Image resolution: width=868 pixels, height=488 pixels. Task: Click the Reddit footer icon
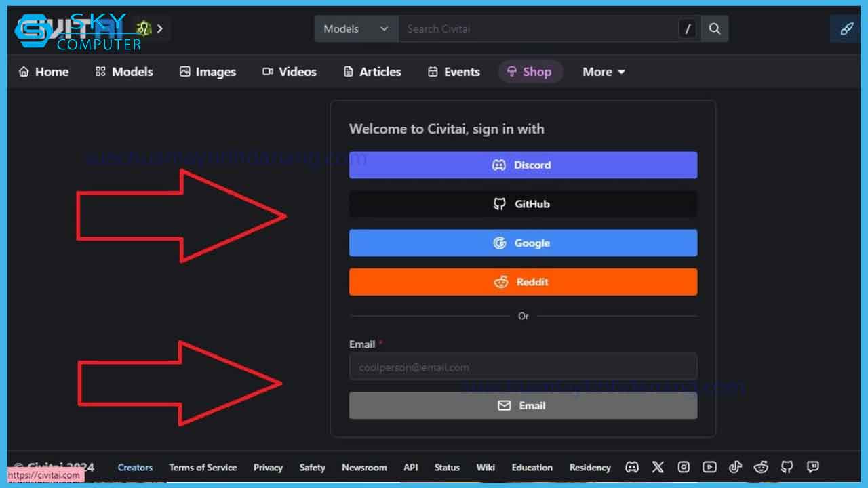coord(761,467)
